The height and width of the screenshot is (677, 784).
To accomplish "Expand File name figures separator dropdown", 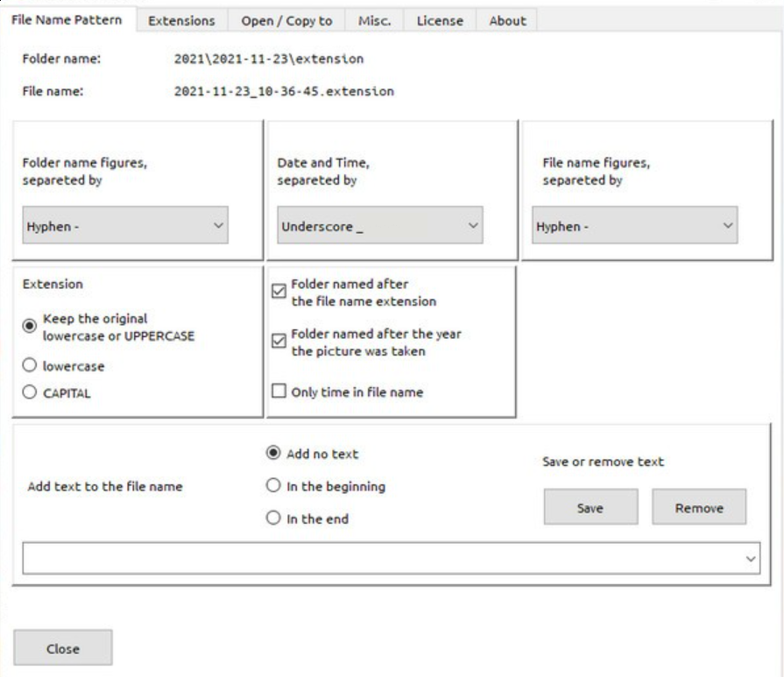I will 634,225.
